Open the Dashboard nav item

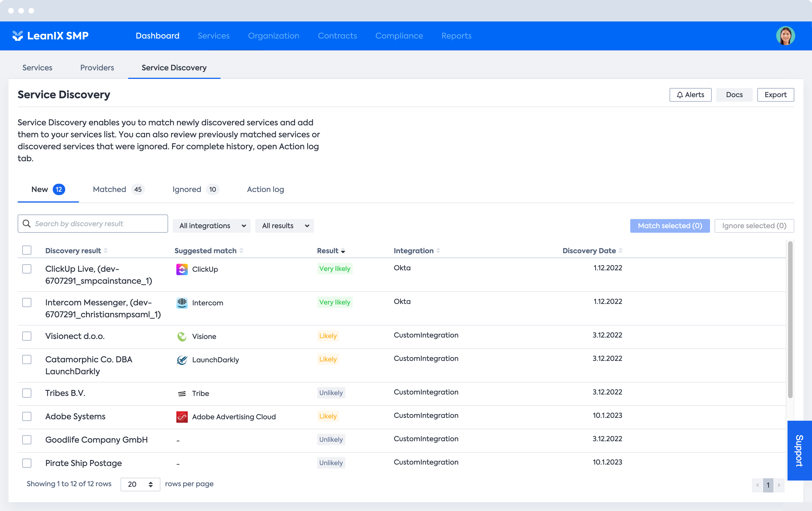pos(158,36)
